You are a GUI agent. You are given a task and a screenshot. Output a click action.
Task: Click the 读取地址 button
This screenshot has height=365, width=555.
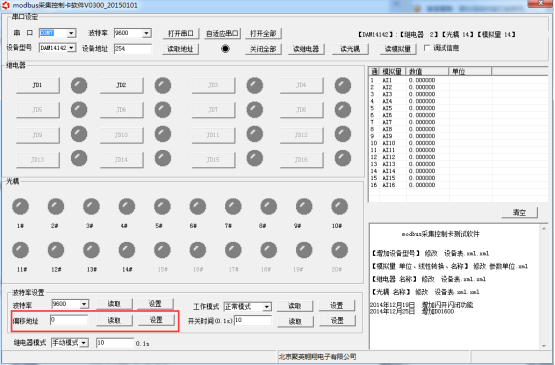(181, 49)
